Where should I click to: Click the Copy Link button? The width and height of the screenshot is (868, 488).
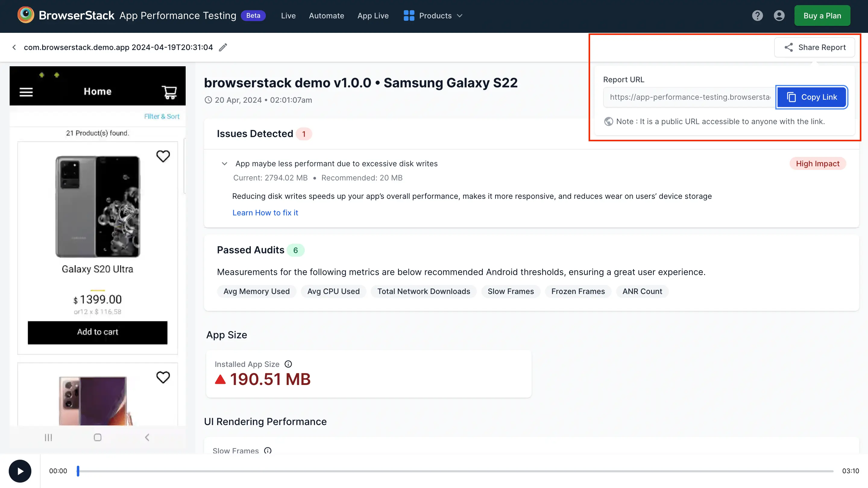tap(811, 97)
